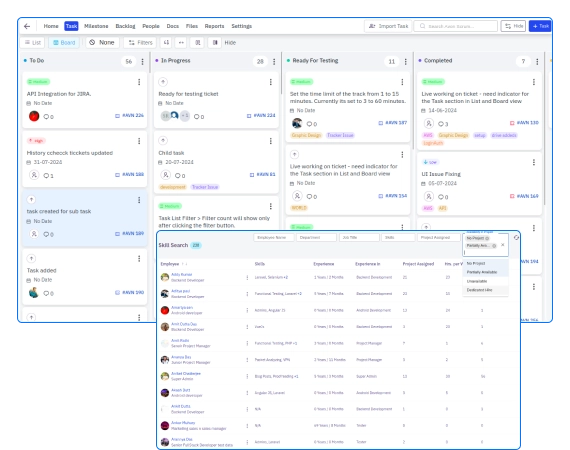The height and width of the screenshot is (450, 570).
Task: Click the blue add Task button
Action: pos(540,26)
